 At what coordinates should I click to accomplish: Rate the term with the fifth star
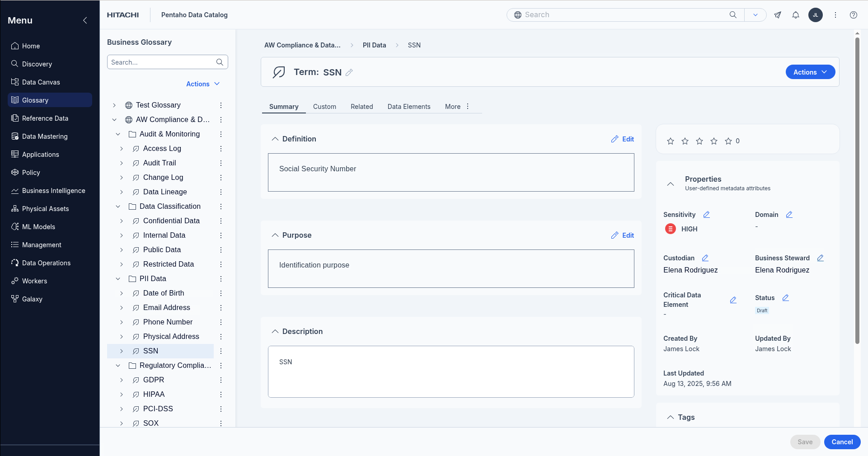coord(728,141)
